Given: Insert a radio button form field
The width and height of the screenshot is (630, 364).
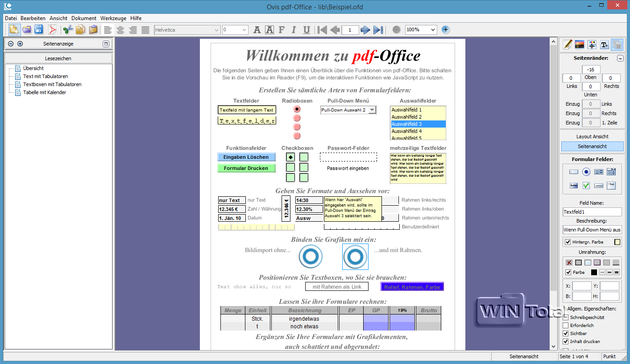Looking at the screenshot, I should (586, 172).
